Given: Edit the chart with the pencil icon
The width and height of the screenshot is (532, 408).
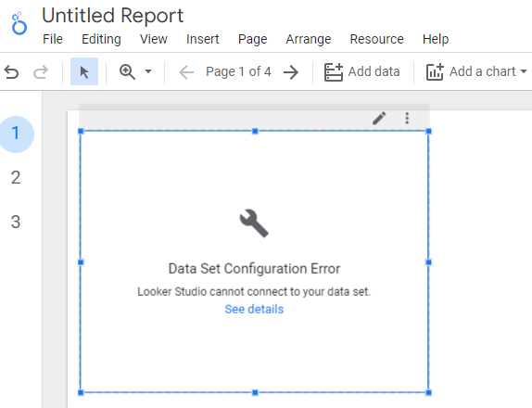Looking at the screenshot, I should 379,118.
